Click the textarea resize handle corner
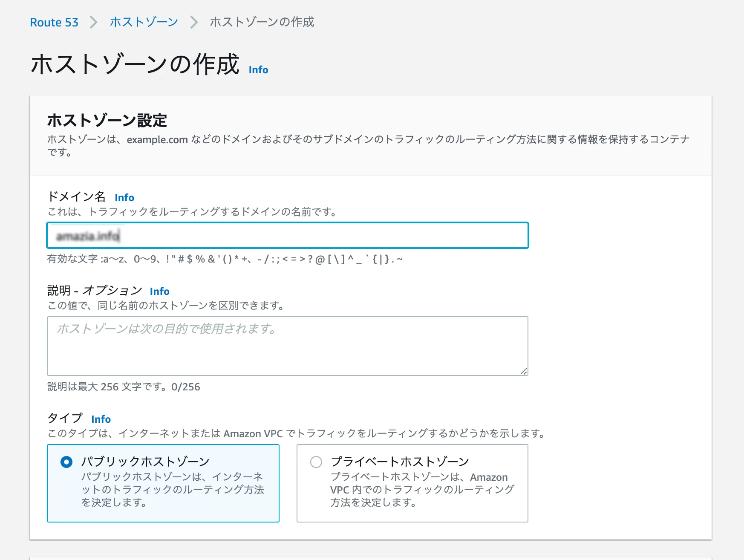 tap(524, 371)
